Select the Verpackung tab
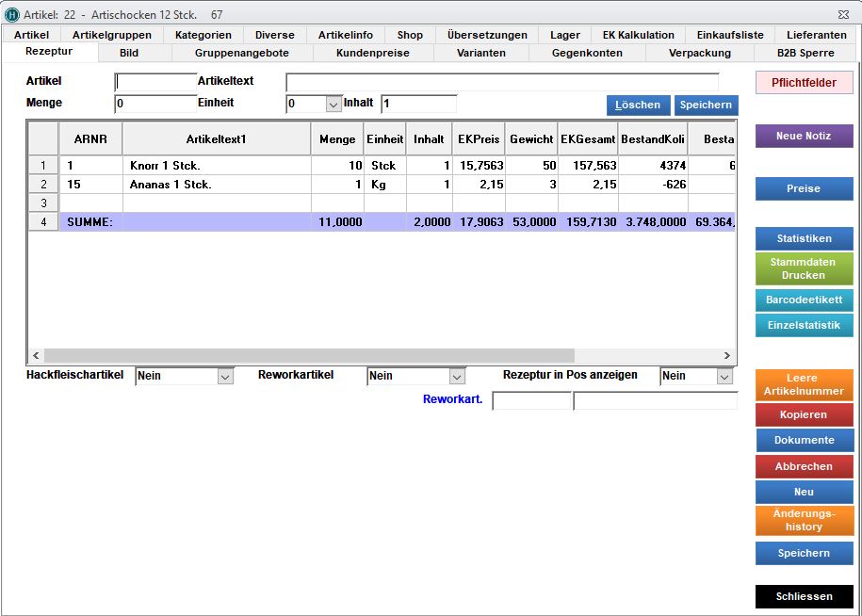The height and width of the screenshot is (616, 862). coord(699,53)
